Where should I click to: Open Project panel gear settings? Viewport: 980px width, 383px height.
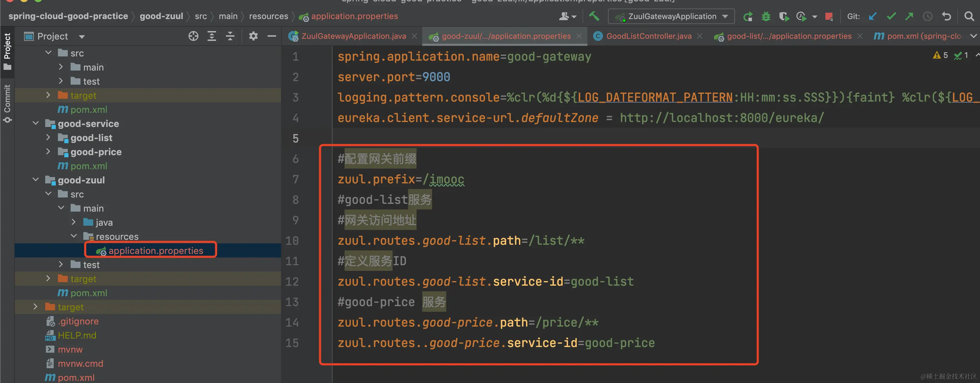click(253, 36)
